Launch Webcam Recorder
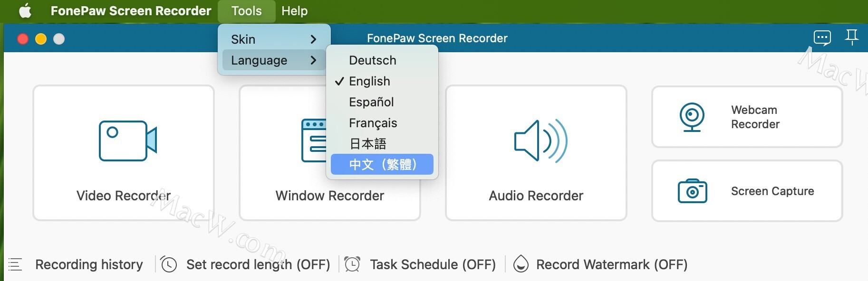Image resolution: width=868 pixels, height=281 pixels. pos(747,117)
